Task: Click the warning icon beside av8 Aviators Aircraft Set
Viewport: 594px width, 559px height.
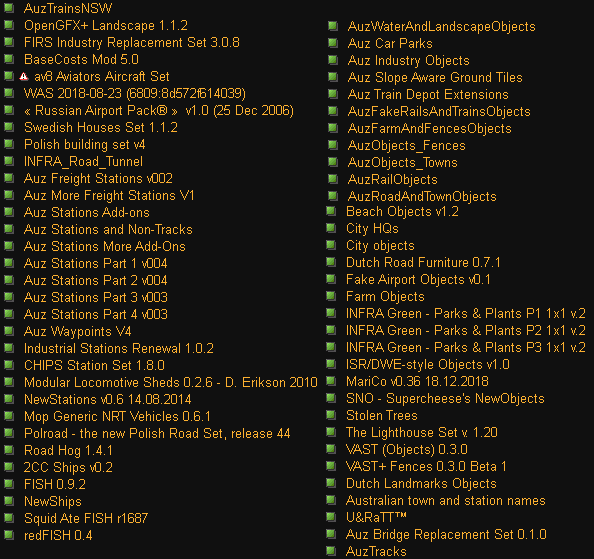Action: (x=24, y=77)
